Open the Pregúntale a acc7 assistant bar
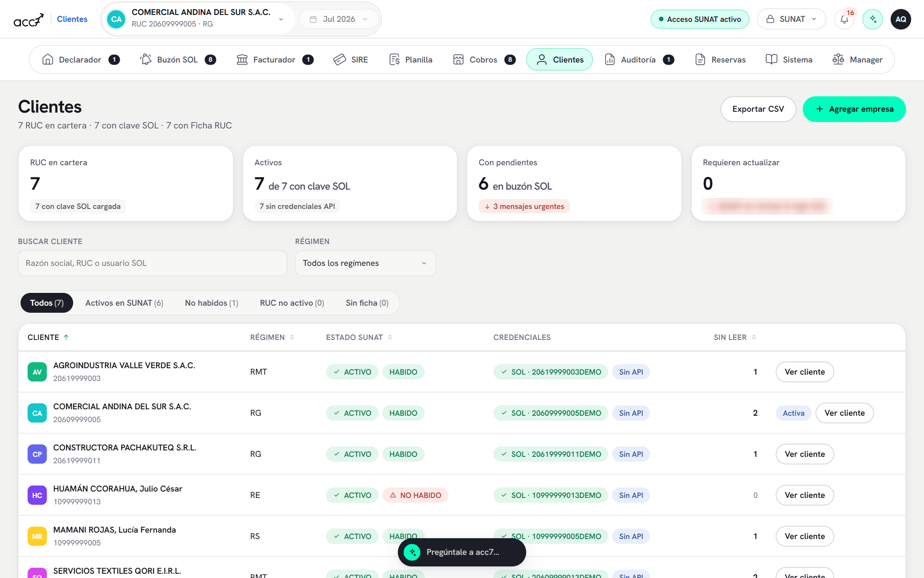Image resolution: width=924 pixels, height=578 pixels. 462,552
